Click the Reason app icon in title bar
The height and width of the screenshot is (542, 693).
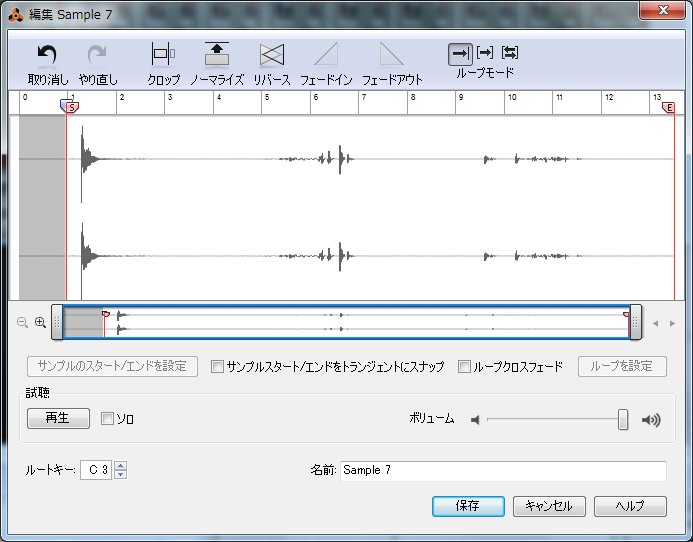16,15
